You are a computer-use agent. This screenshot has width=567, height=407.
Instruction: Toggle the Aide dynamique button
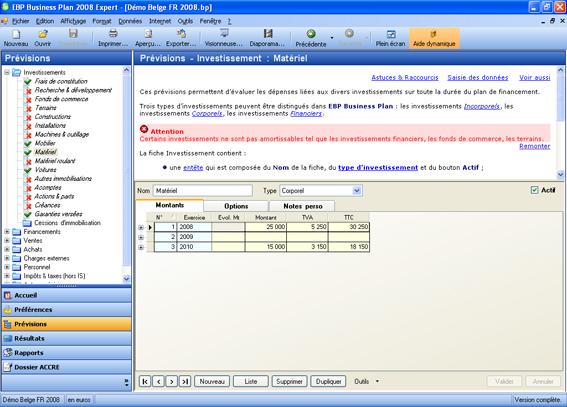coord(434,38)
